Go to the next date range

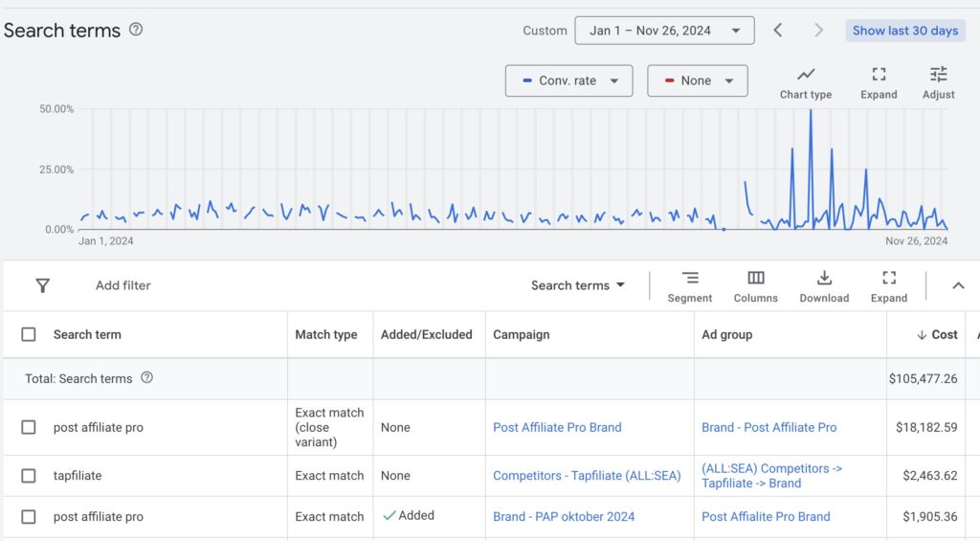(818, 30)
